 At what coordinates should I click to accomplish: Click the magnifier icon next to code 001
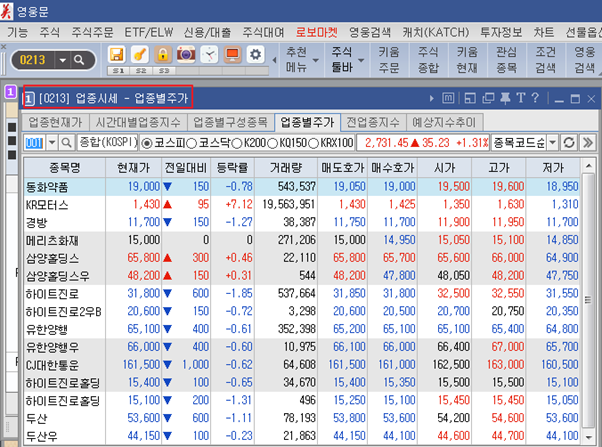point(66,143)
